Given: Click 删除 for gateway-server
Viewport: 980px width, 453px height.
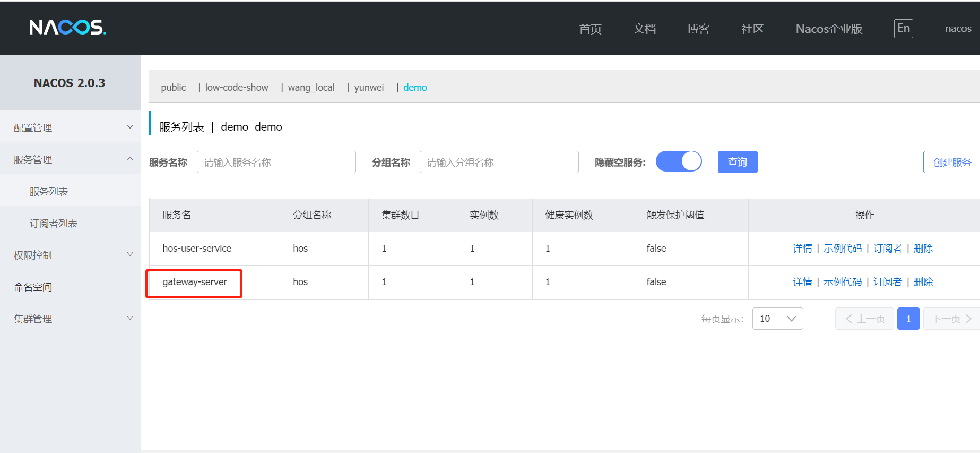Looking at the screenshot, I should (x=923, y=281).
